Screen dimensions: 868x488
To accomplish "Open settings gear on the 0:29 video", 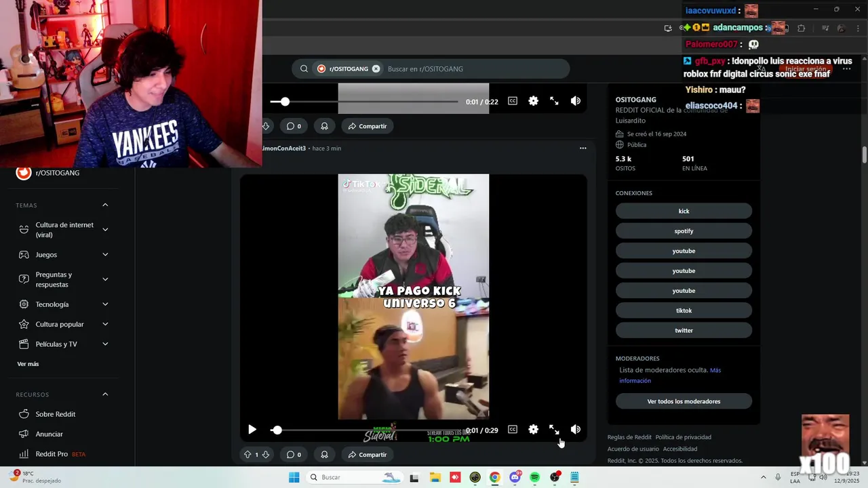I will pyautogui.click(x=534, y=430).
